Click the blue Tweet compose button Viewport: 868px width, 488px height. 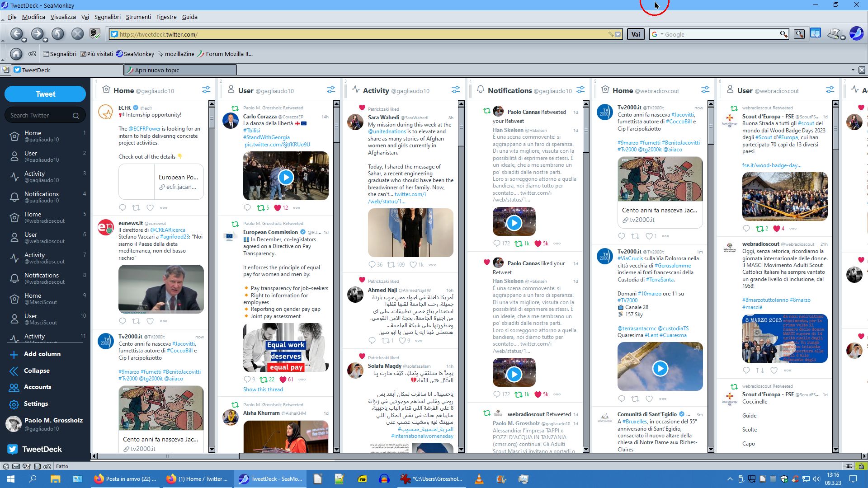pyautogui.click(x=45, y=94)
